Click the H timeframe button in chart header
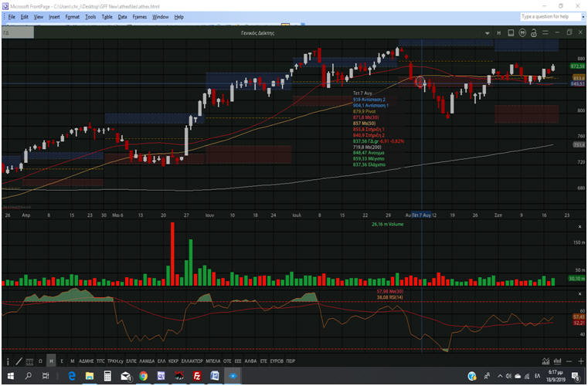 coord(498,33)
